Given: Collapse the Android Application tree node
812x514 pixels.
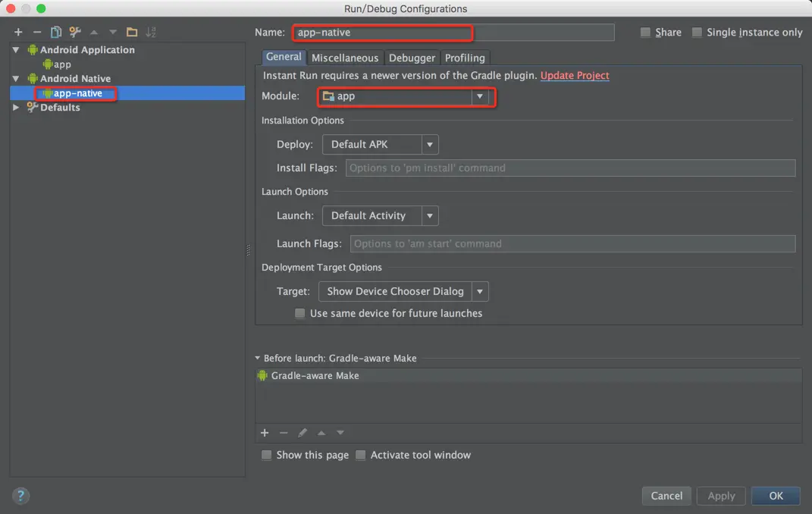Looking at the screenshot, I should (16, 50).
